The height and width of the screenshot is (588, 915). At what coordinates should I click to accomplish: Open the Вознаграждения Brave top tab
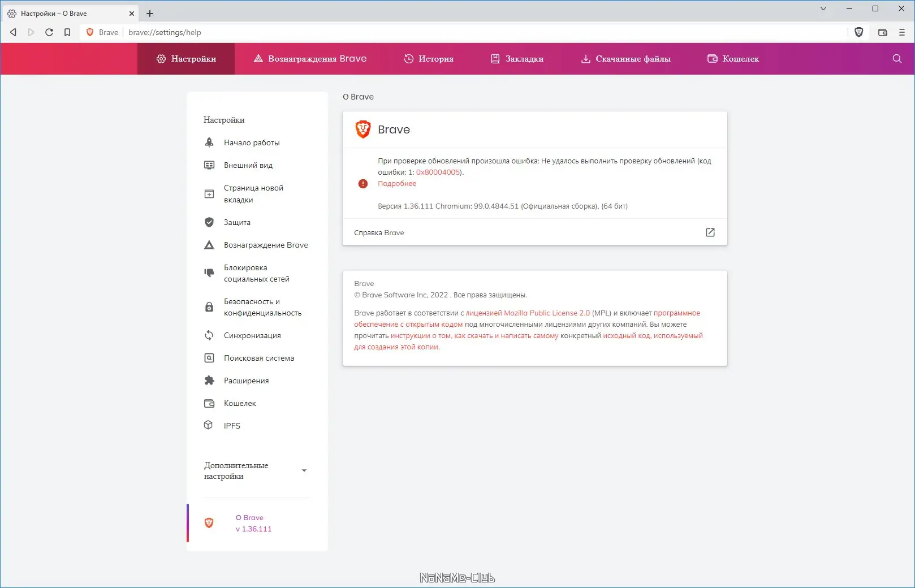coord(310,59)
